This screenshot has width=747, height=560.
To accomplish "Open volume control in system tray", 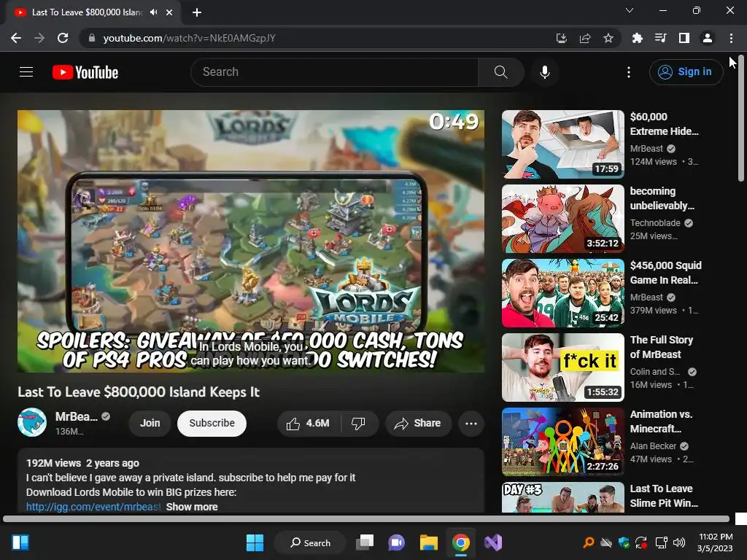I will tap(679, 542).
